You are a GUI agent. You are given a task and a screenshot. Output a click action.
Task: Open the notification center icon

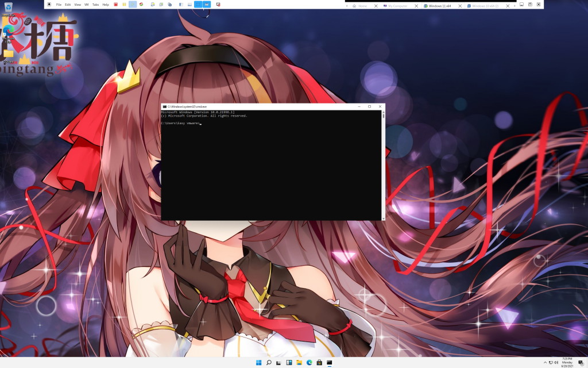(x=581, y=362)
